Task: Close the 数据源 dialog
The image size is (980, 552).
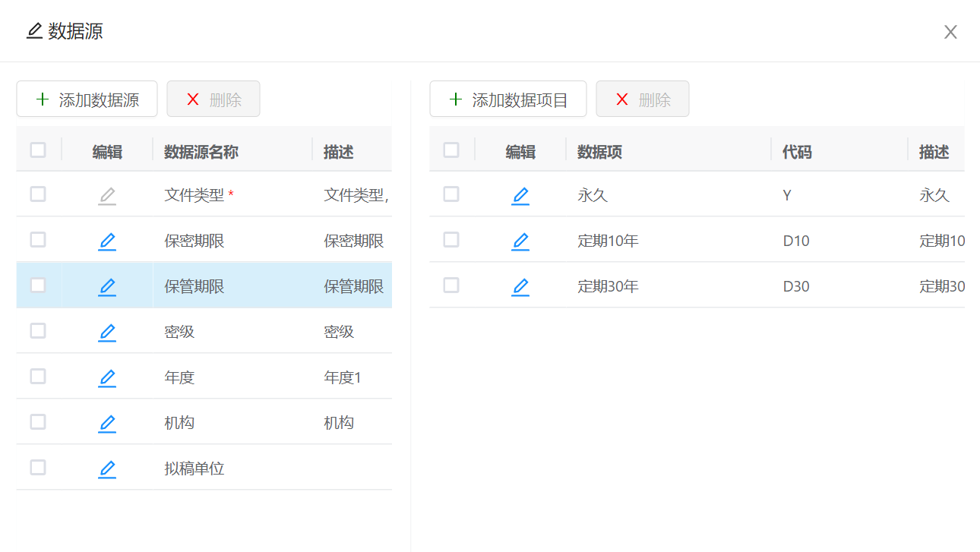Action: pos(950,32)
